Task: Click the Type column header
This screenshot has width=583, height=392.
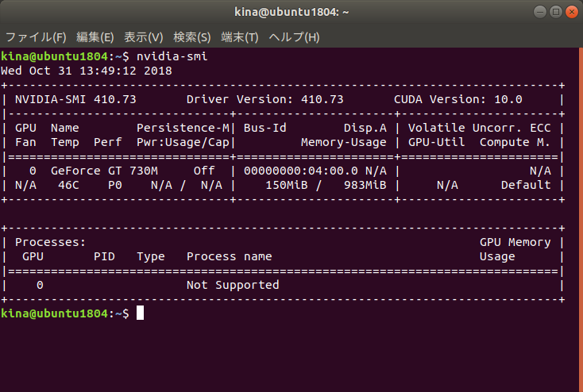Action: (151, 256)
